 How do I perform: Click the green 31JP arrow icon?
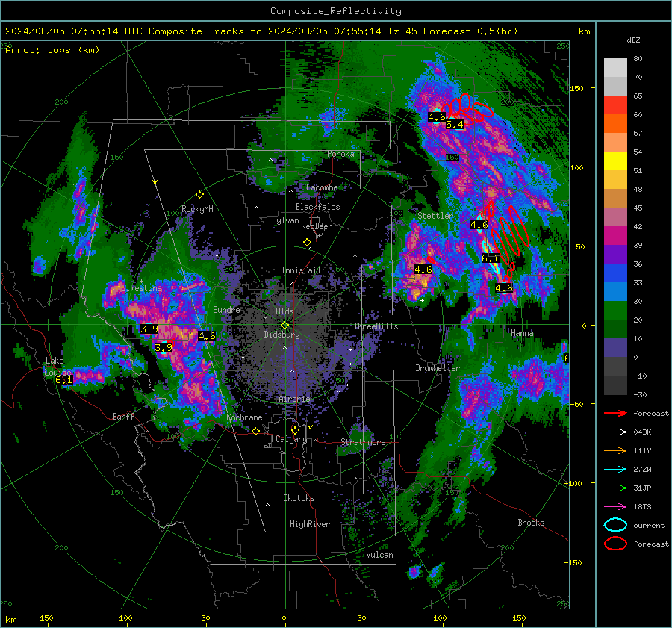click(x=615, y=488)
